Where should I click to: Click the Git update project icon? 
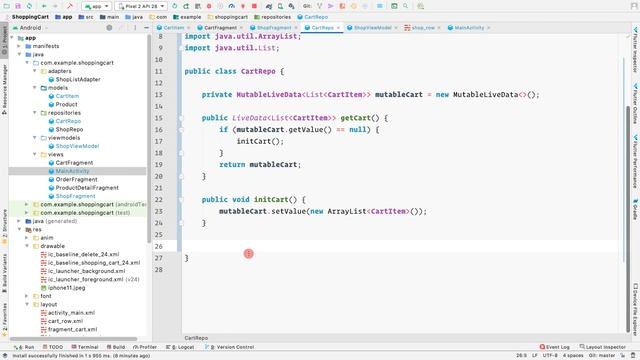[x=320, y=6]
